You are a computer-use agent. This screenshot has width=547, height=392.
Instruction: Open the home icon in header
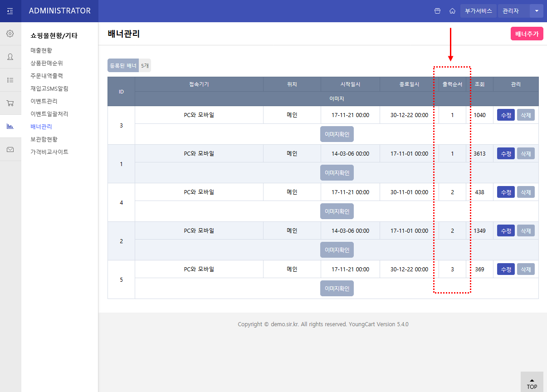[x=452, y=11]
